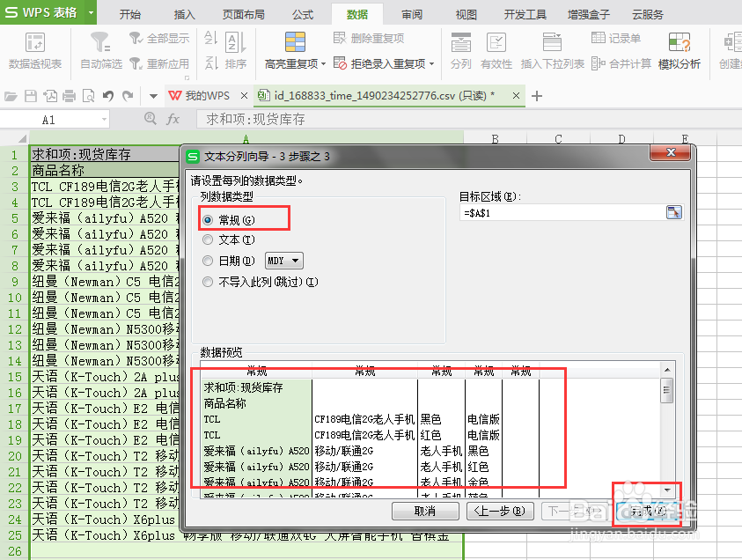Screen dimensions: 742x560
Task: Open the 数据透视表 pivot table tool
Action: click(35, 50)
